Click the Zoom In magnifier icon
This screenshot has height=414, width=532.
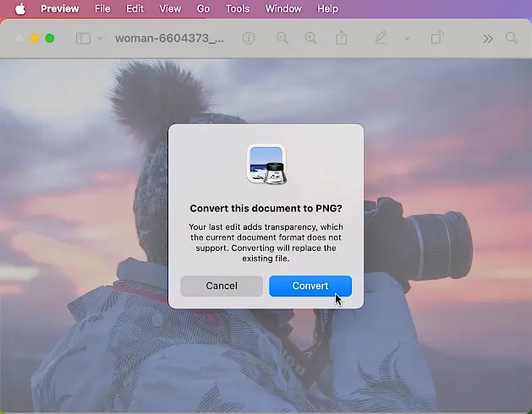pos(310,38)
